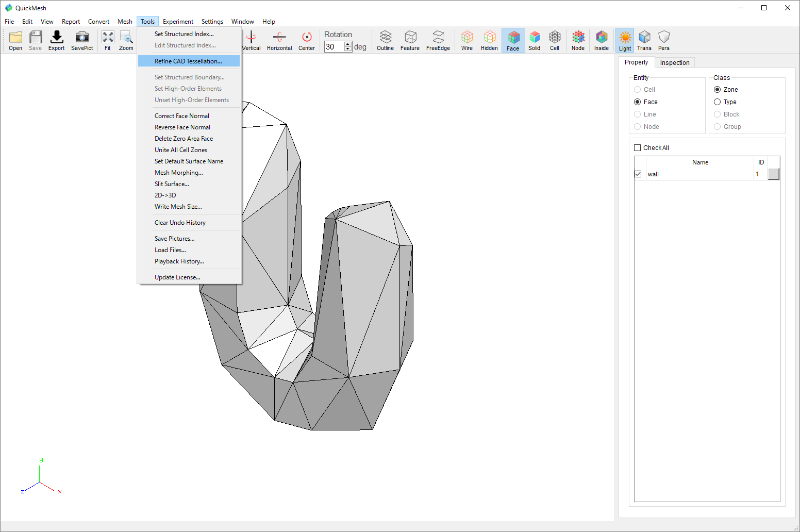
Task: Click the Rotation degree input field
Action: tap(335, 46)
